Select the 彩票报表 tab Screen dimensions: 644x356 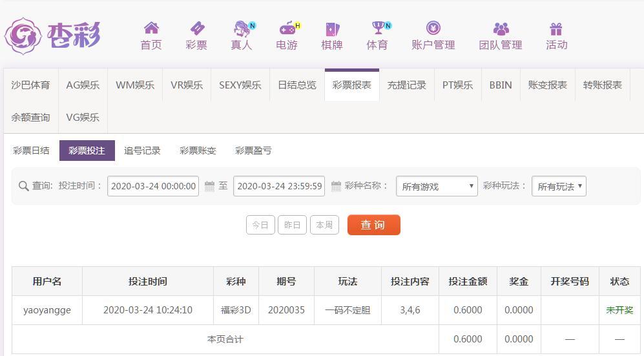coord(352,85)
